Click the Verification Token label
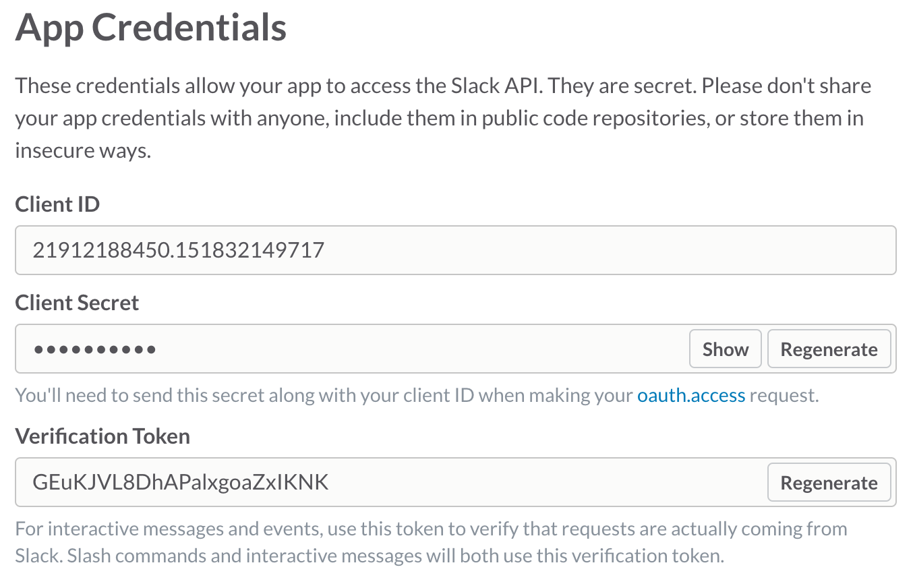Viewport: 913px width, 588px height. 102,436
